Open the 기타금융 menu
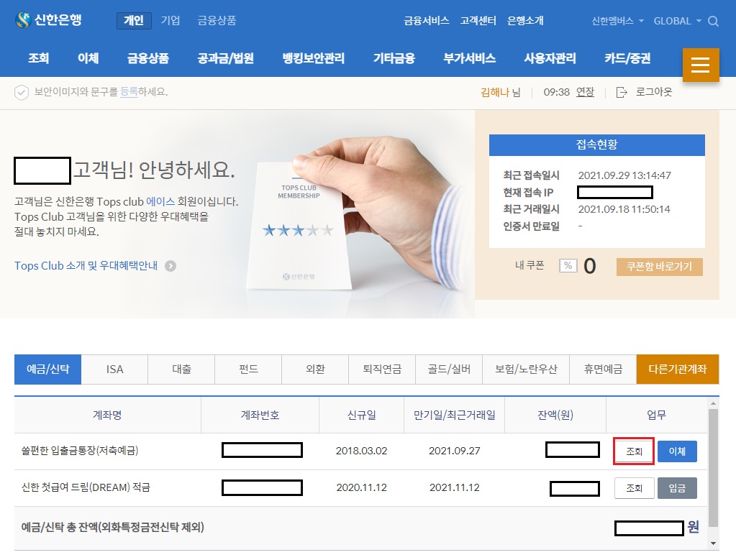 (x=394, y=58)
